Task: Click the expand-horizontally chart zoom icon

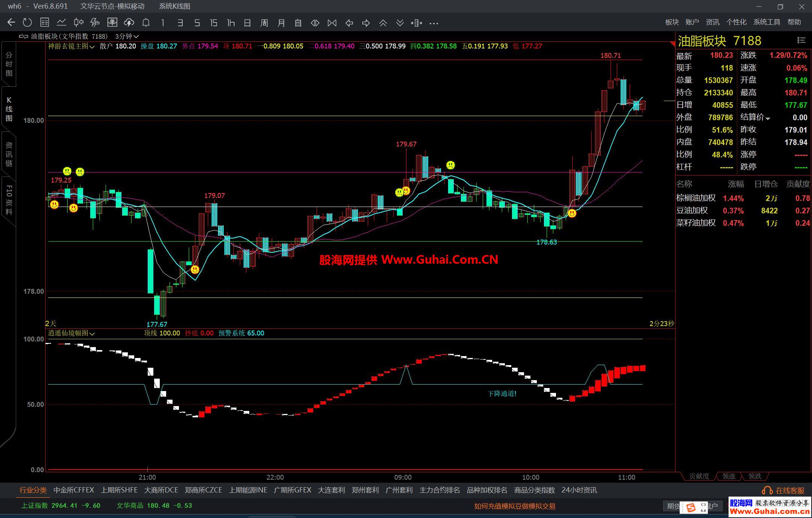Action: point(315,23)
